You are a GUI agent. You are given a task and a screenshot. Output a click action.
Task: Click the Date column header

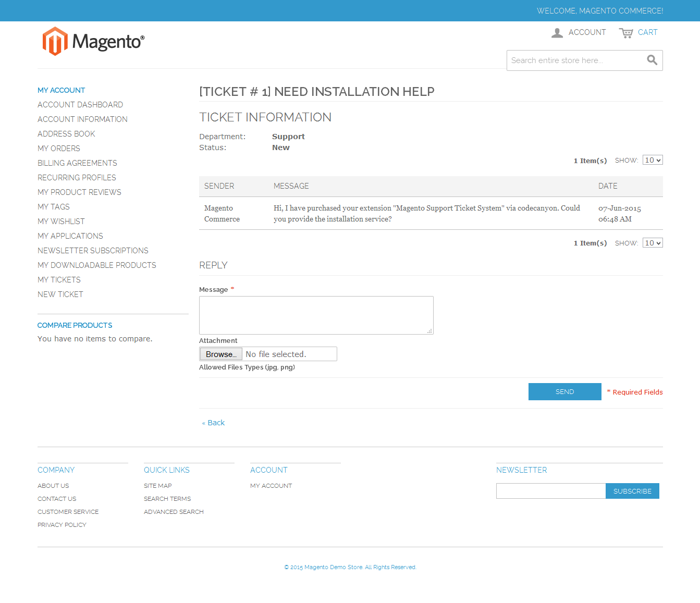(x=608, y=186)
